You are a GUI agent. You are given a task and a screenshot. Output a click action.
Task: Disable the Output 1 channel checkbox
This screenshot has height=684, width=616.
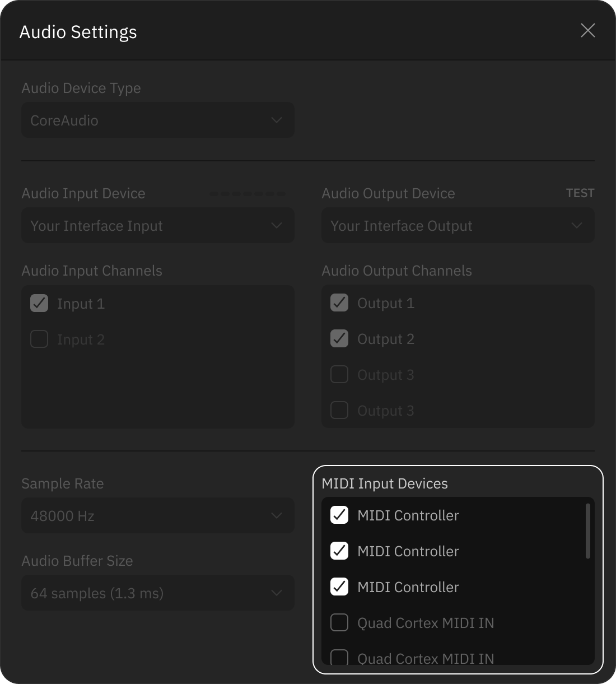click(x=339, y=303)
